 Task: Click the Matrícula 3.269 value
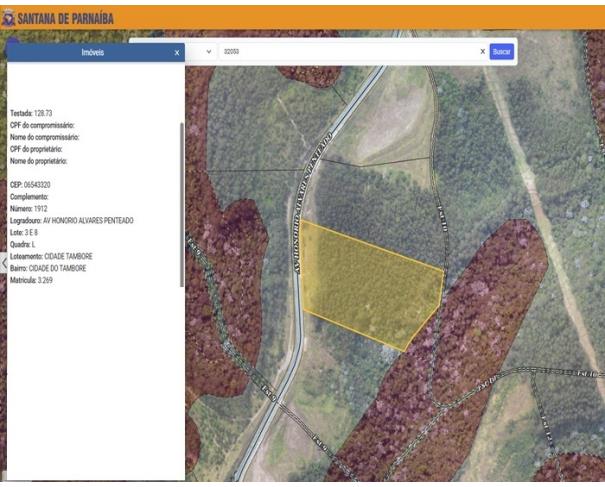[x=45, y=280]
